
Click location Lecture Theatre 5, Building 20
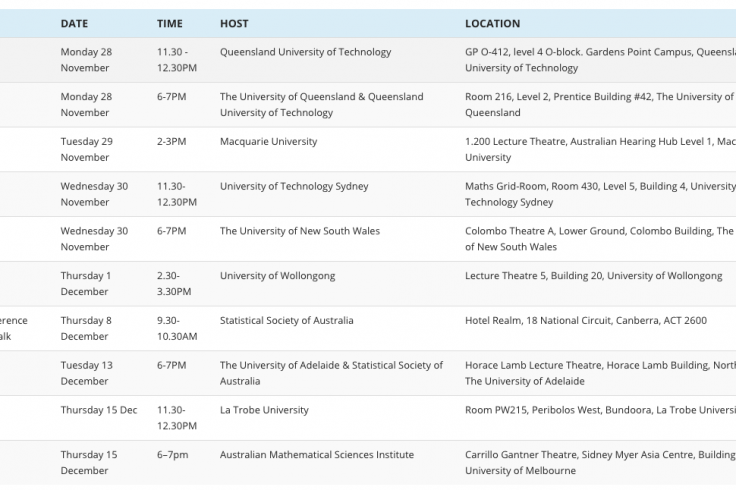click(x=594, y=276)
